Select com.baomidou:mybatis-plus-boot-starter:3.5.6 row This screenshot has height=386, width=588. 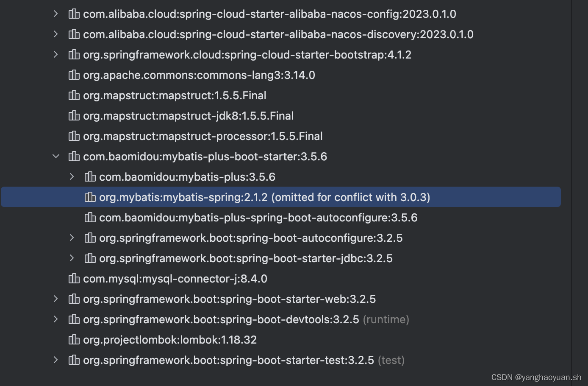[x=281, y=157]
